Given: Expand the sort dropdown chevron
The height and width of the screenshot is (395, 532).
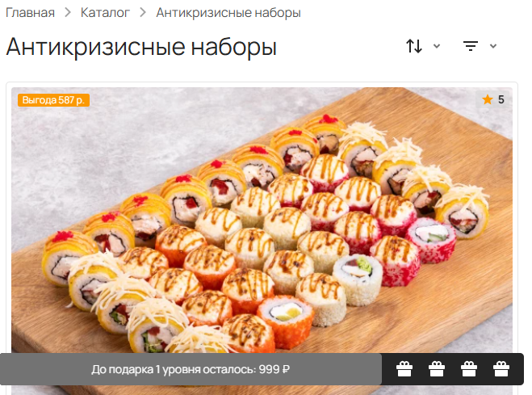Looking at the screenshot, I should tap(437, 46).
